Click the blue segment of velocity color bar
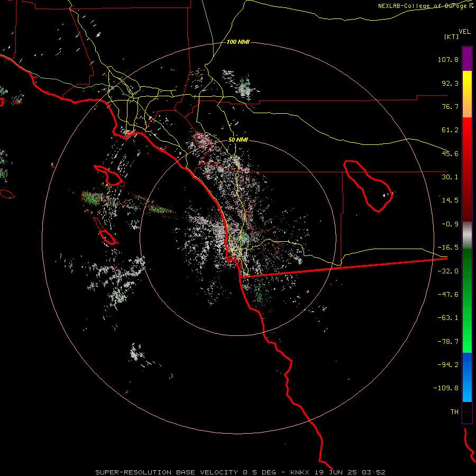This screenshot has width=476, height=476. 467,377
